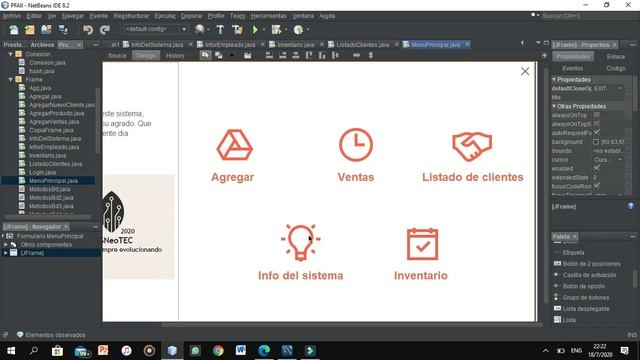Open the Reestructurar menu
Image resolution: width=640 pixels, height=360 pixels.
131,16
